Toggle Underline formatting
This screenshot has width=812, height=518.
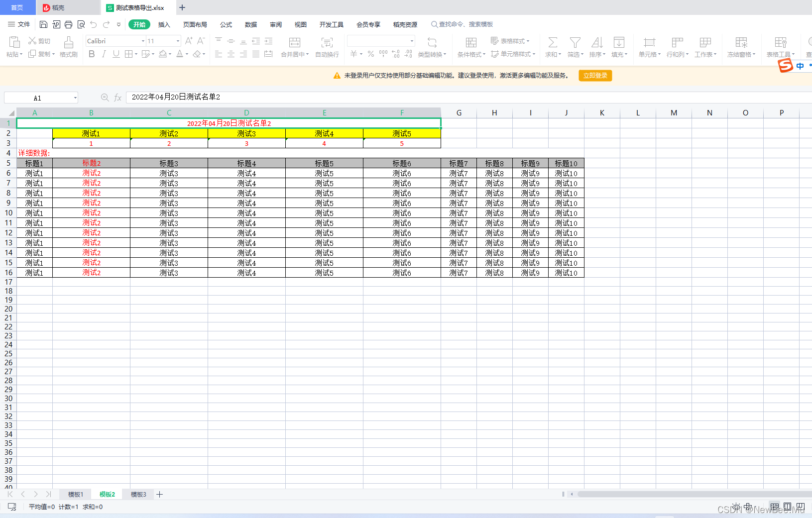pos(116,54)
